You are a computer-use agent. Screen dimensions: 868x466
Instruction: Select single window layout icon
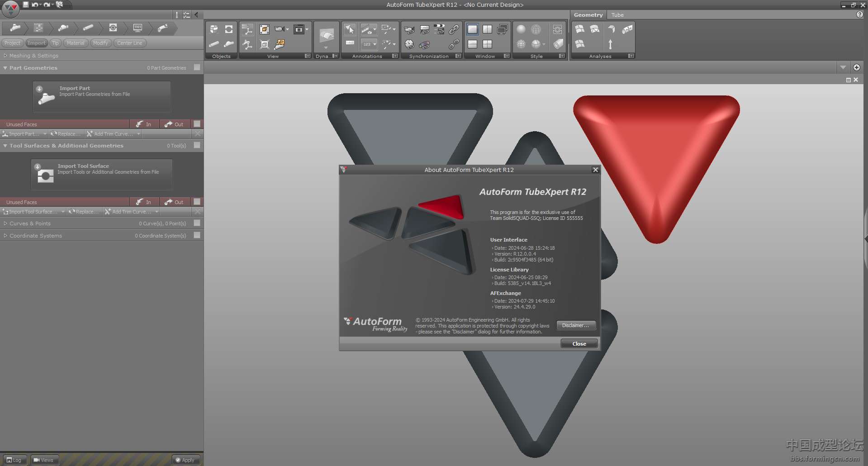click(472, 29)
